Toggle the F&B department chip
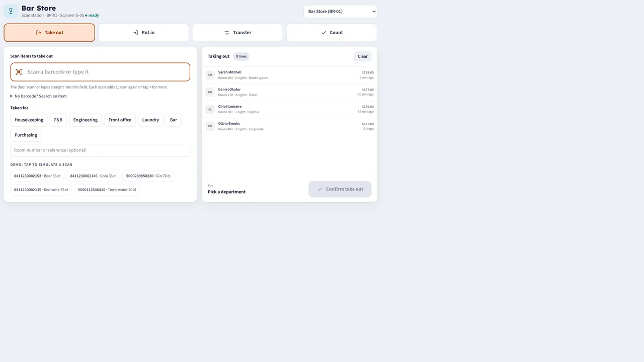The height and width of the screenshot is (362, 644). [58, 120]
